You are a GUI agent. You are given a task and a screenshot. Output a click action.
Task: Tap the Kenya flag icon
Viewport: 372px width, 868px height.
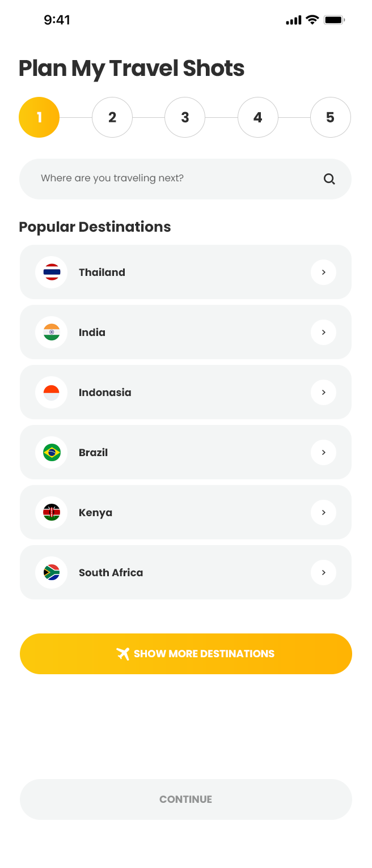click(52, 513)
